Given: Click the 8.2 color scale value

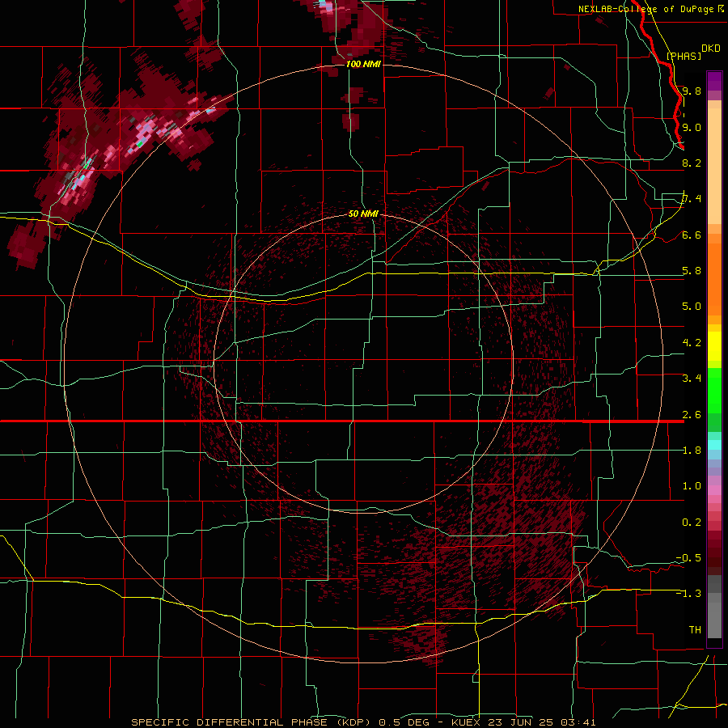Looking at the screenshot, I should (692, 163).
